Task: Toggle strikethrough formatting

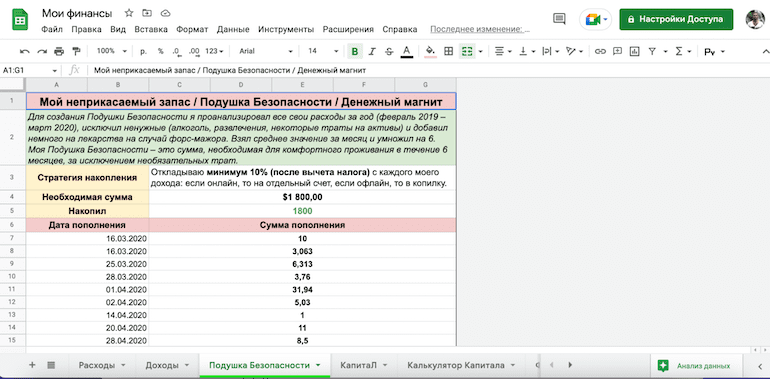Action: point(389,51)
